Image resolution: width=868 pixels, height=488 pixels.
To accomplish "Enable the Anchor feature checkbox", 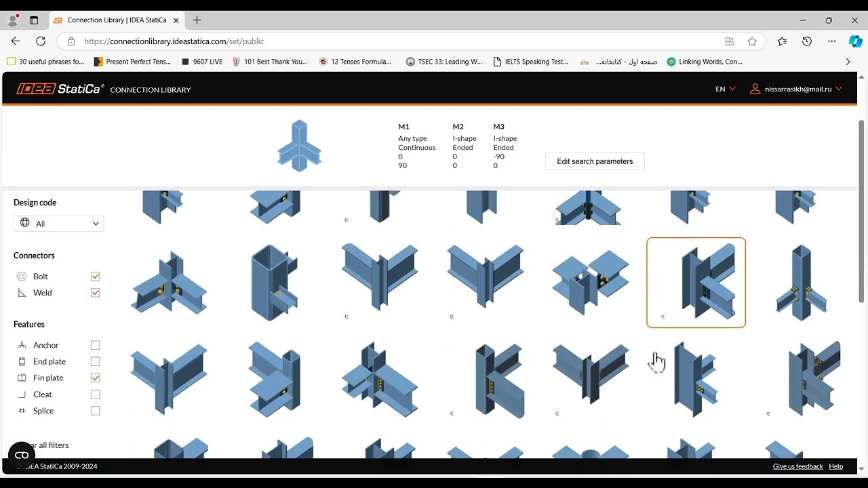I will click(x=95, y=345).
